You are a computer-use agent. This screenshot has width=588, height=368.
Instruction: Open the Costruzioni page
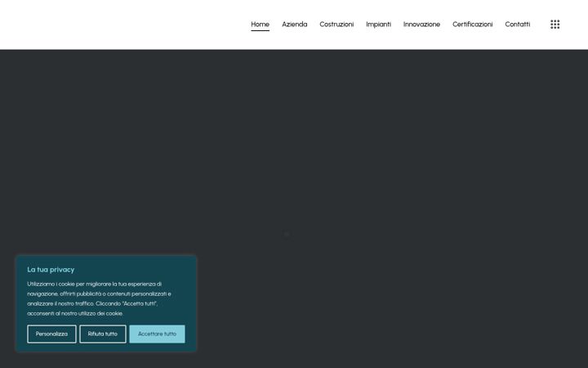(336, 25)
